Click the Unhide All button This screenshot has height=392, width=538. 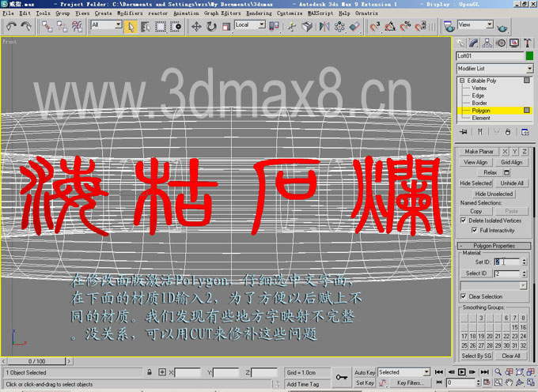click(x=512, y=183)
